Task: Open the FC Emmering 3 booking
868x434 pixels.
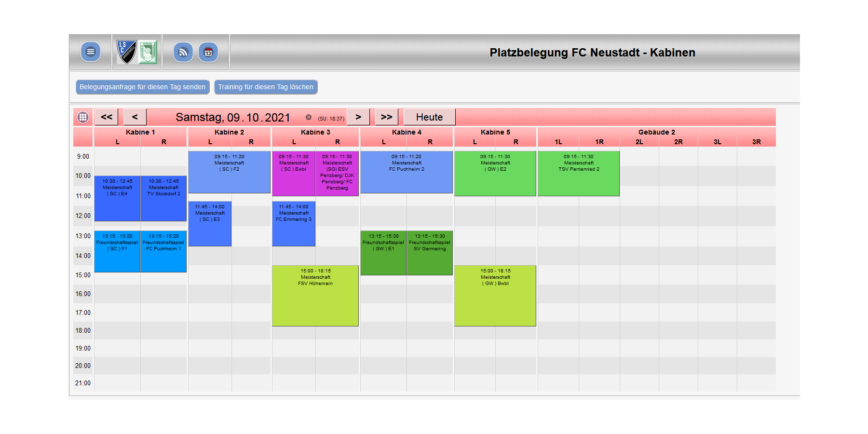Action: [294, 224]
